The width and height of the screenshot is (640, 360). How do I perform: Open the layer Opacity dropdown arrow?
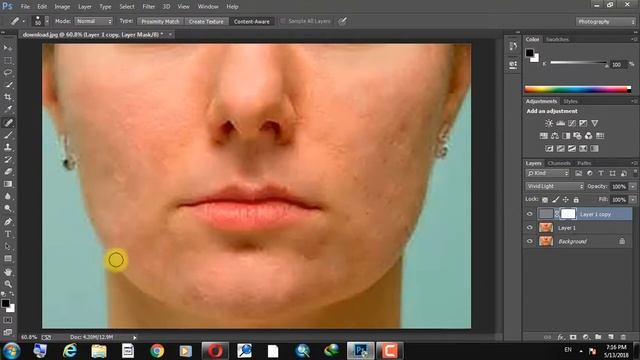pos(633,186)
